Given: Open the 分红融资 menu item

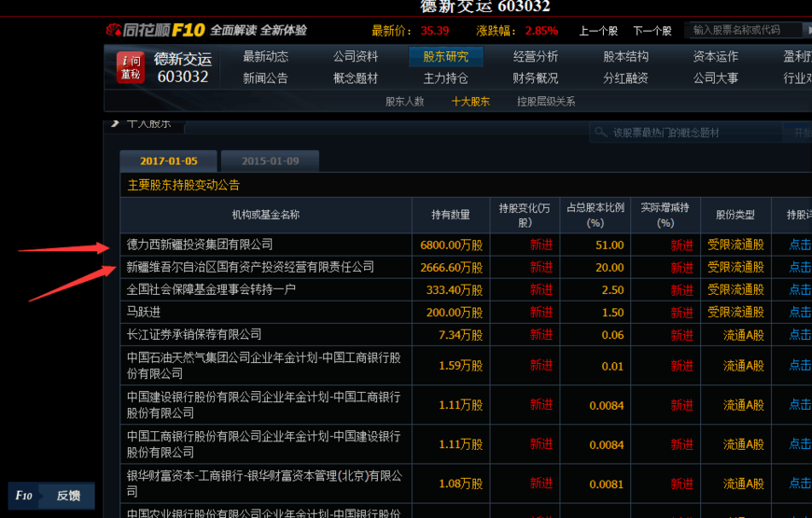Looking at the screenshot, I should (625, 78).
